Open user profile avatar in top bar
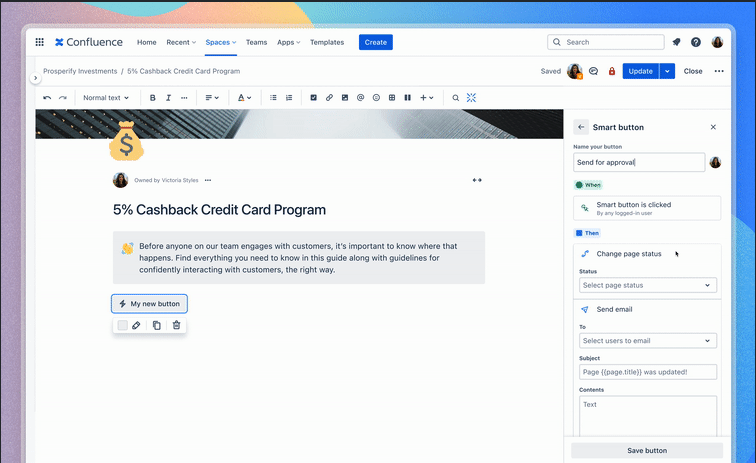The height and width of the screenshot is (463, 756). coord(717,42)
